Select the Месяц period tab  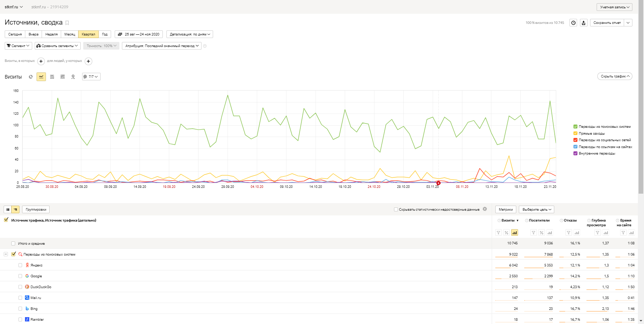coord(69,34)
